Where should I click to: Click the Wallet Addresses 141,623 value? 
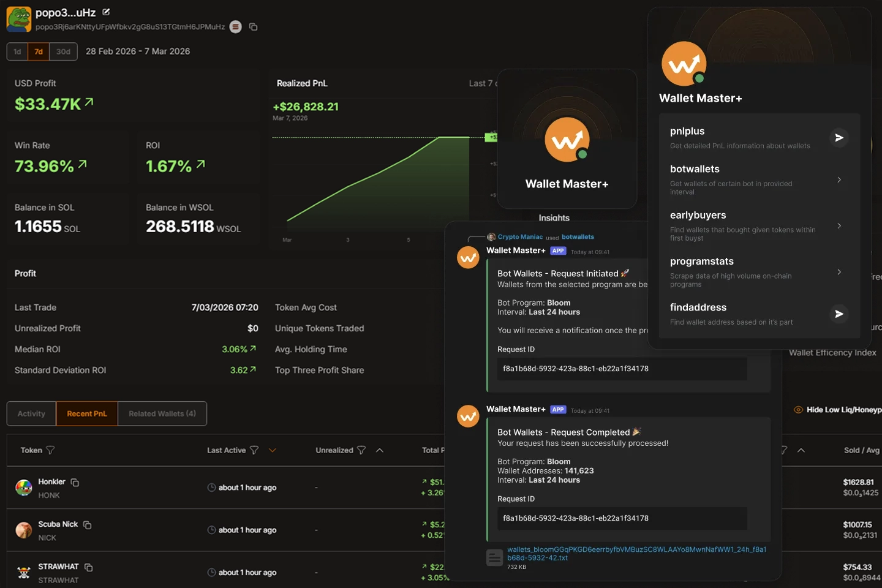click(x=579, y=471)
